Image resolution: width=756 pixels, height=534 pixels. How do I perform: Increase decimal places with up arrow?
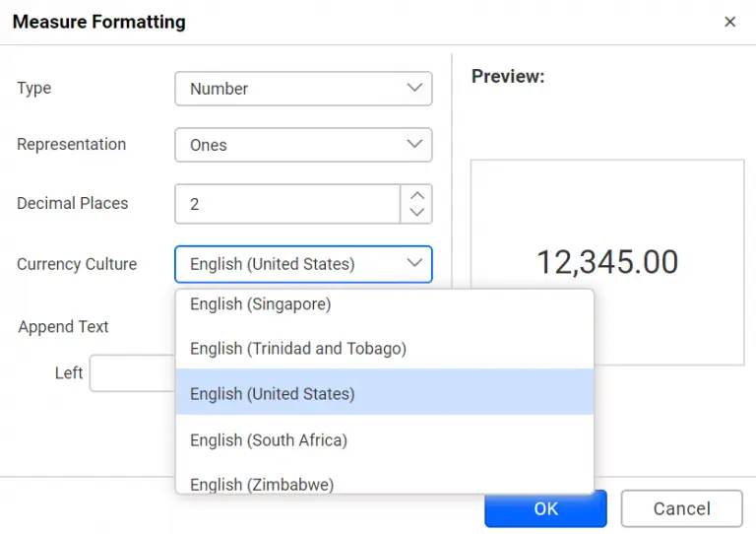416,195
